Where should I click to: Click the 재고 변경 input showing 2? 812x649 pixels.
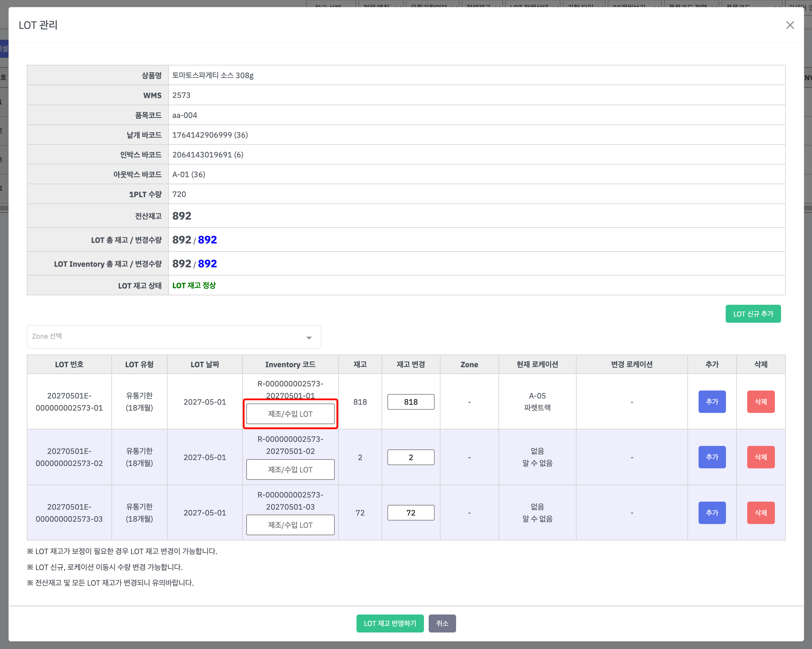tap(410, 457)
